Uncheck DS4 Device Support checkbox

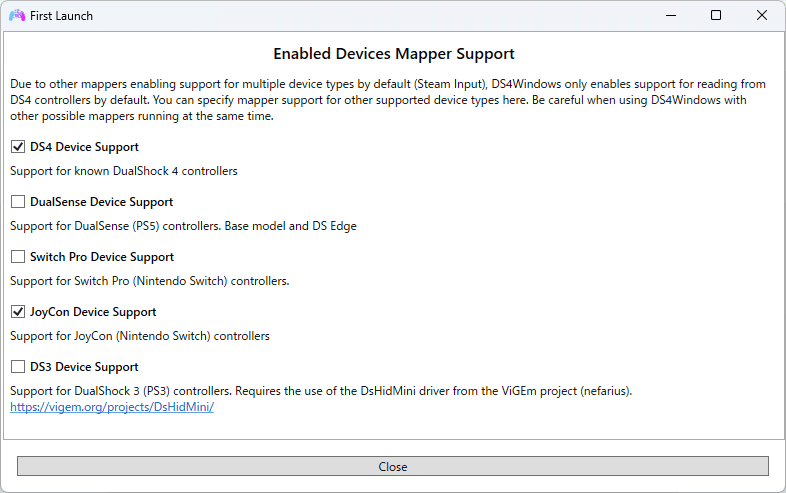18,146
